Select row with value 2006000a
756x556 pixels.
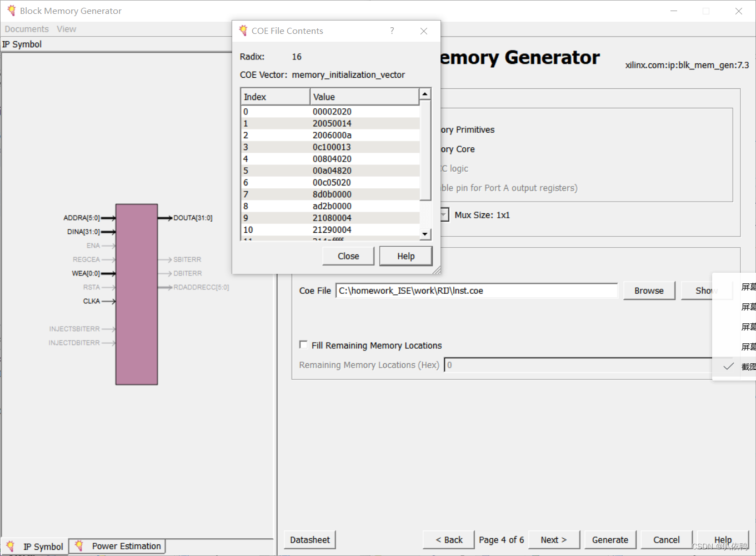point(331,135)
